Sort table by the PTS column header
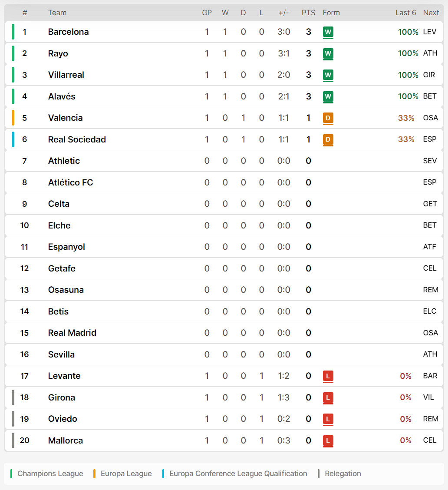This screenshot has height=490, width=448. click(x=308, y=13)
